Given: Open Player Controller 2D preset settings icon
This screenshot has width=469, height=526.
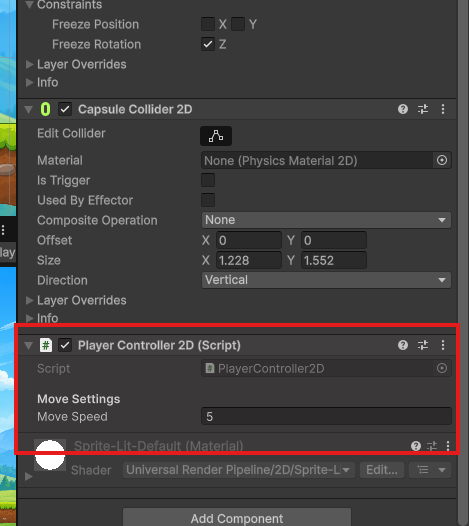Looking at the screenshot, I should point(423,345).
